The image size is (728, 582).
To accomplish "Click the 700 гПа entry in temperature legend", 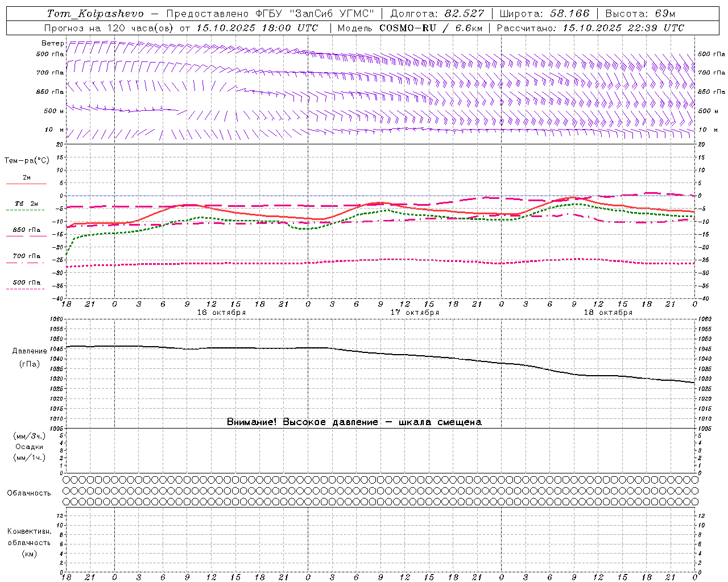I will 27,256.
